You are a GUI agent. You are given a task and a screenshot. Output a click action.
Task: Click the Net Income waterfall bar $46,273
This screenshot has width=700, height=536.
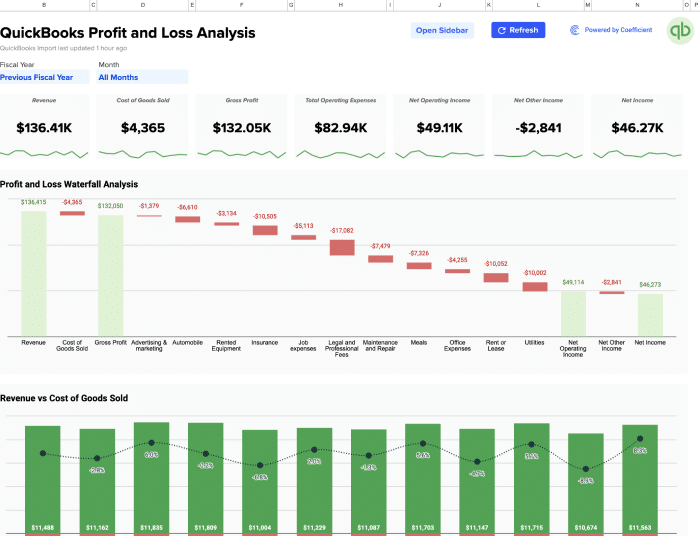[650, 315]
